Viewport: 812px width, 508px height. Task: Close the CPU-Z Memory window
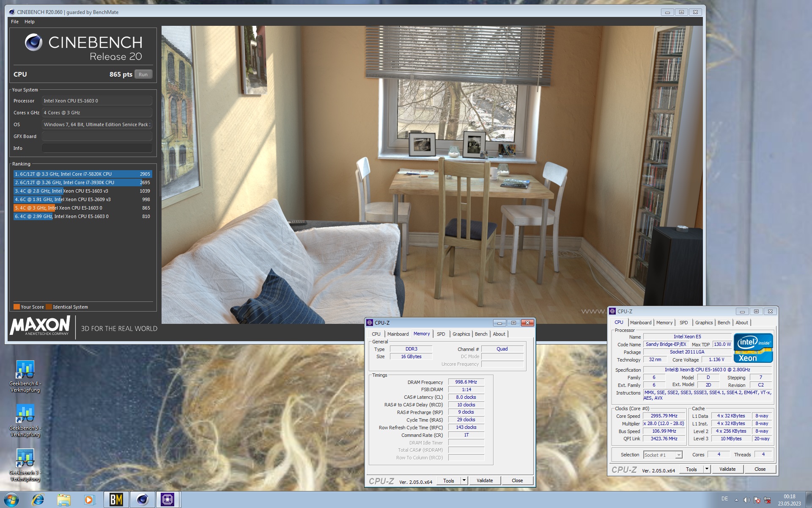click(527, 323)
